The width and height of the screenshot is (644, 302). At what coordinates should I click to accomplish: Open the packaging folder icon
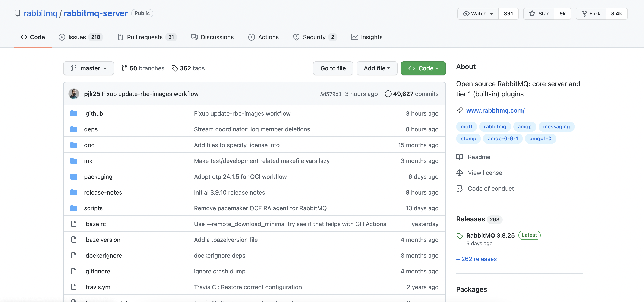[x=74, y=177]
